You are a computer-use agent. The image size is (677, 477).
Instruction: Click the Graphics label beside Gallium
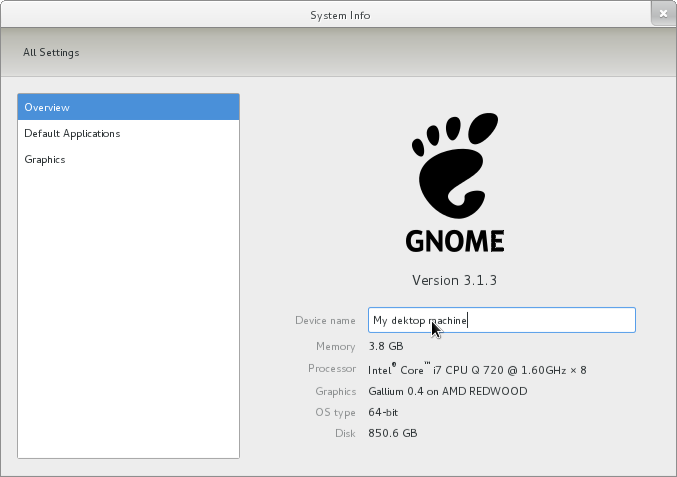(335, 392)
